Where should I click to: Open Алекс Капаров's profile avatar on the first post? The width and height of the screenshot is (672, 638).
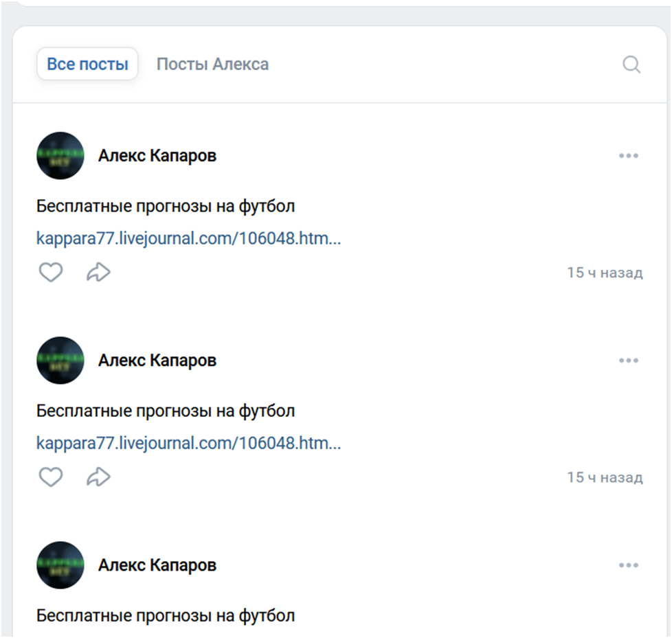[60, 155]
